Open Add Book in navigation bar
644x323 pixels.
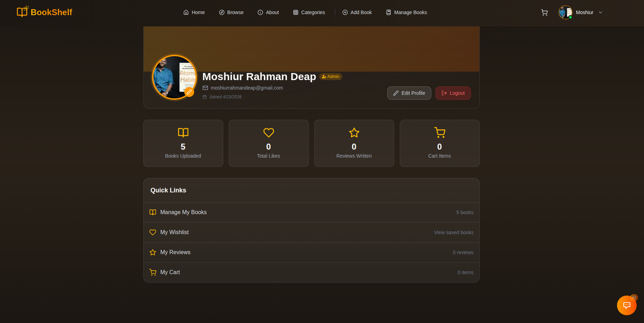click(357, 12)
